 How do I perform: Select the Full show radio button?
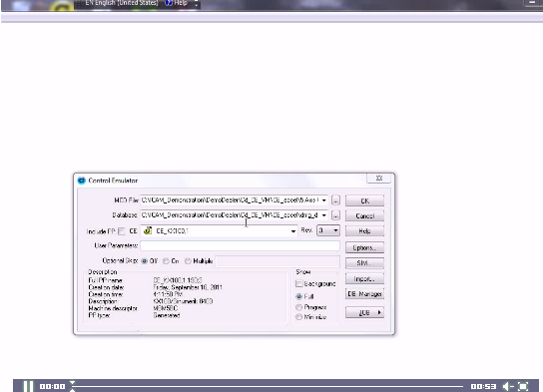(x=299, y=296)
